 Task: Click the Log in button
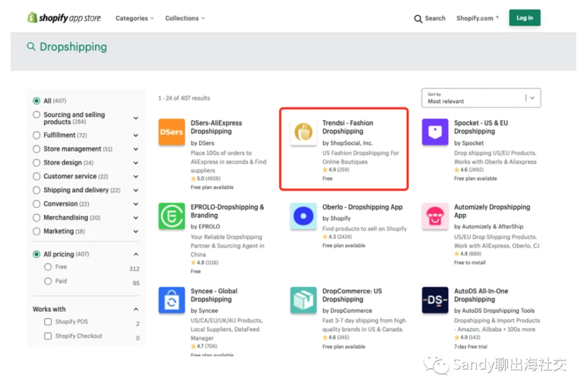pos(524,18)
